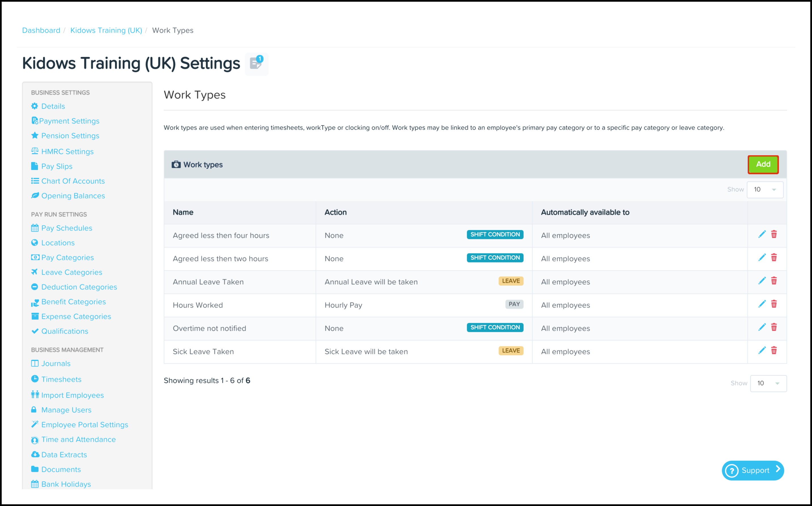Image resolution: width=812 pixels, height=506 pixels.
Task: Delete the Hours Worked work type
Action: tap(774, 304)
